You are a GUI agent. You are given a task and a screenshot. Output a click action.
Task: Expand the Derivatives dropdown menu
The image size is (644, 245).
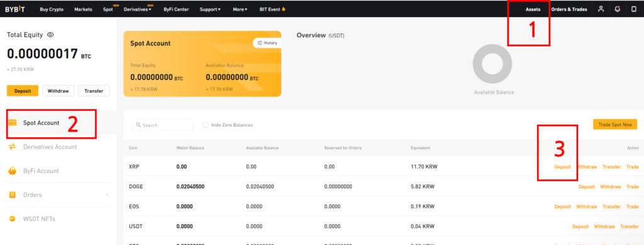[138, 9]
